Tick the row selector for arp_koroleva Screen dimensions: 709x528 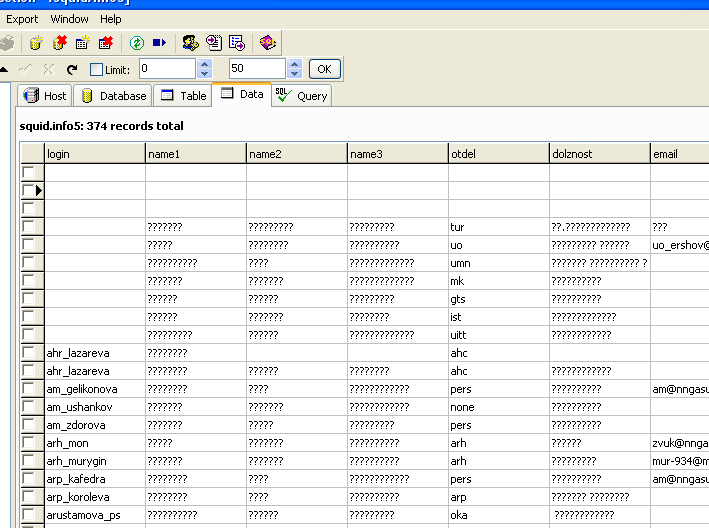28,497
